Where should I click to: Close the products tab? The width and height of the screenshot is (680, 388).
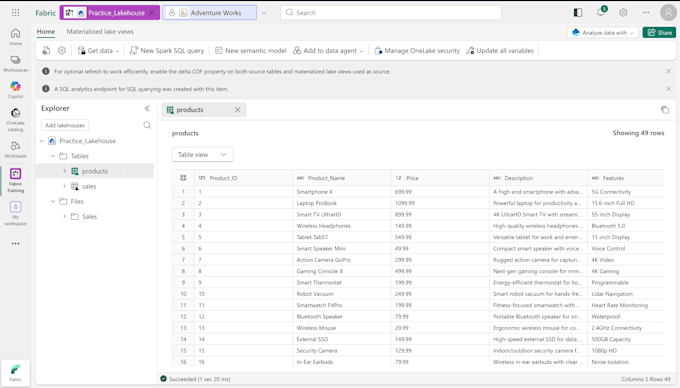(x=238, y=110)
